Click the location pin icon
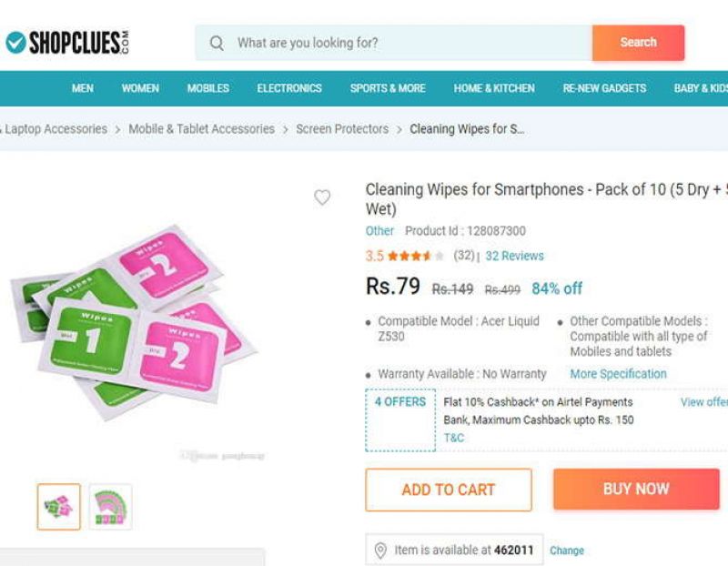 tap(380, 551)
